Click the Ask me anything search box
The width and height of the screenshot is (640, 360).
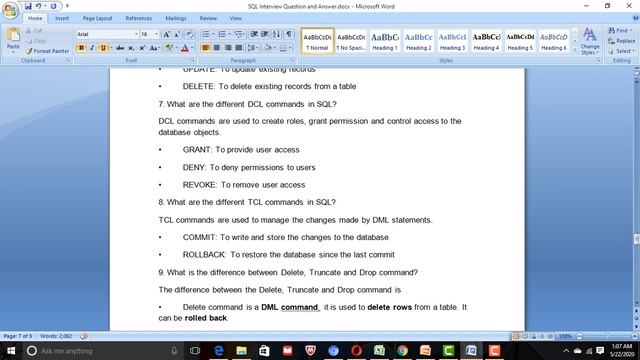click(x=102, y=351)
